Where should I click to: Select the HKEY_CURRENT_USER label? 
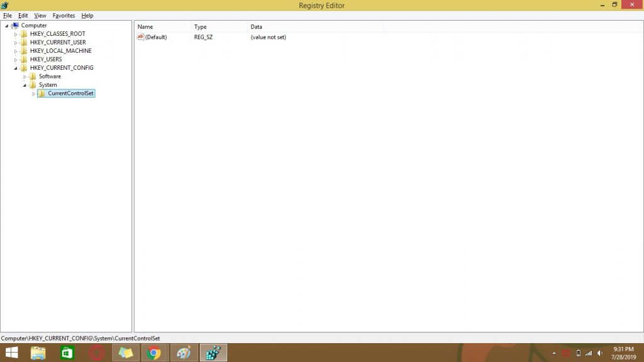tap(58, 42)
